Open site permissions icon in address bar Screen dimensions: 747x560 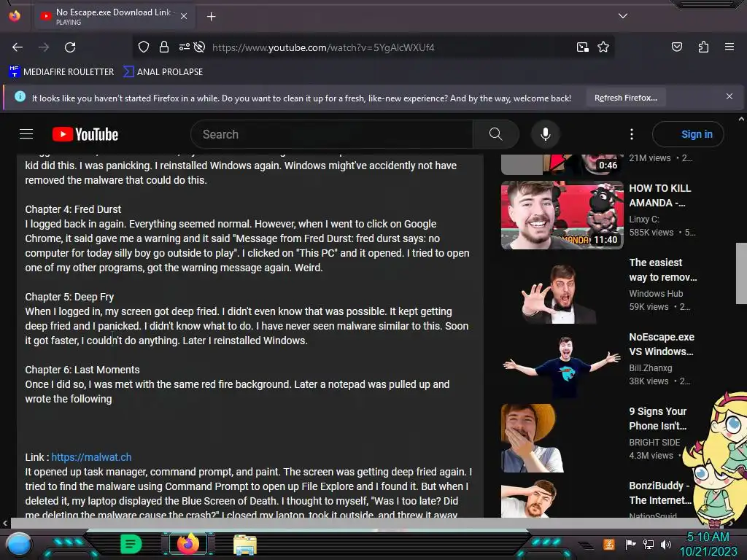point(185,47)
